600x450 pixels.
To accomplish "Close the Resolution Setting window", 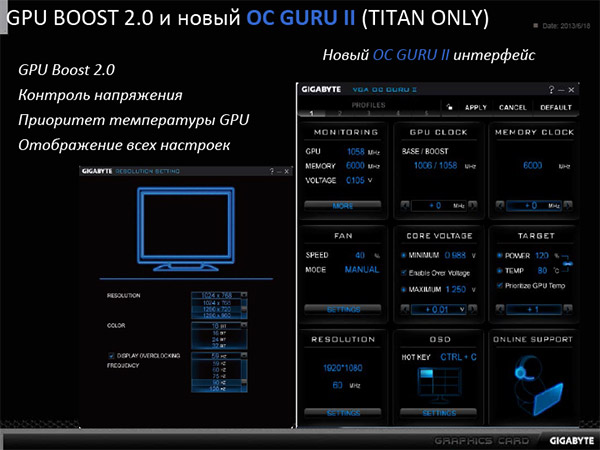I will (x=287, y=171).
